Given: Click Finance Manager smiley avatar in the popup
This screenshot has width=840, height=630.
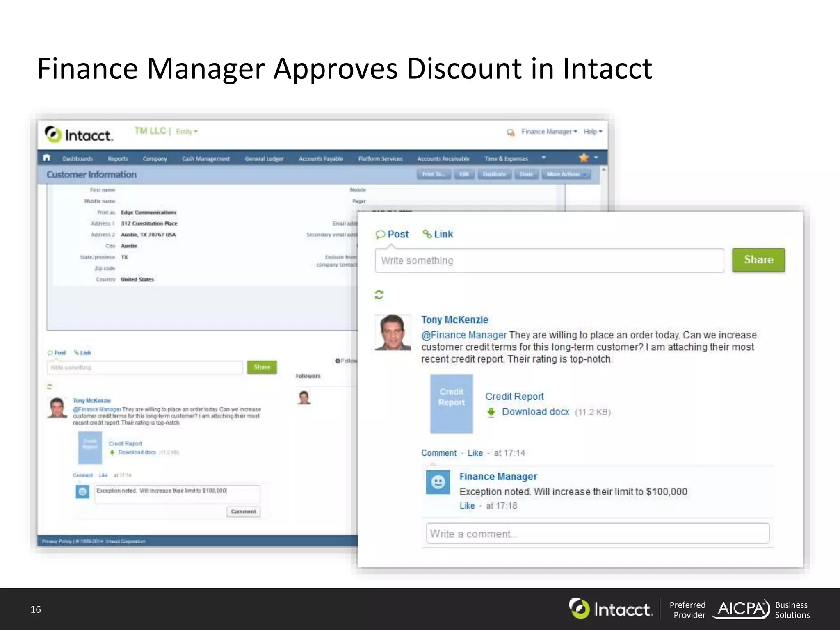Looking at the screenshot, I should [438, 482].
